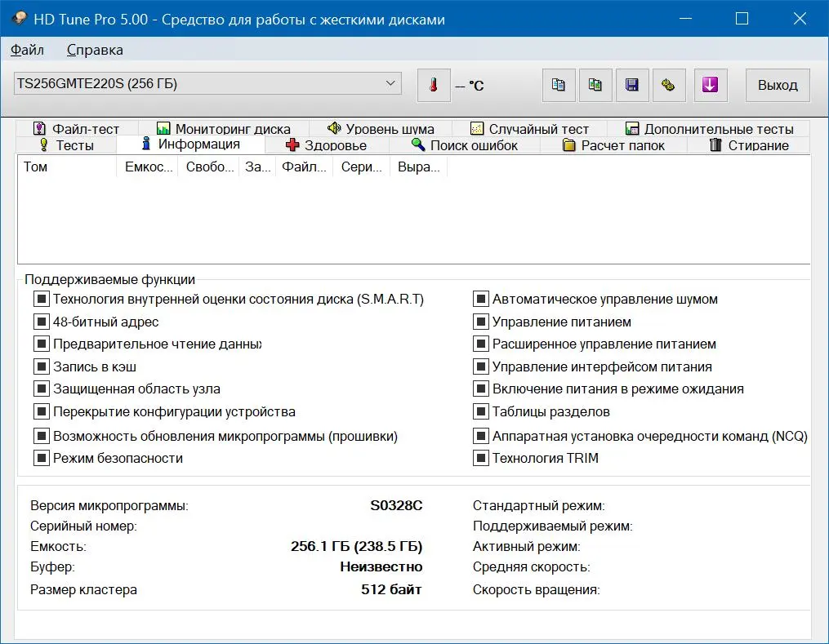Viewport: 829px width, 644px height.
Task: Close the HD Tune Pro window
Action: click(x=800, y=19)
